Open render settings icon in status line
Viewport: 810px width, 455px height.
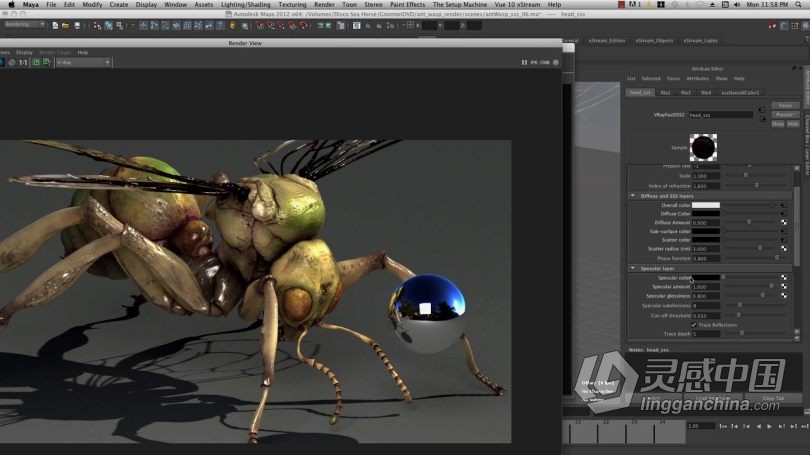click(391, 25)
